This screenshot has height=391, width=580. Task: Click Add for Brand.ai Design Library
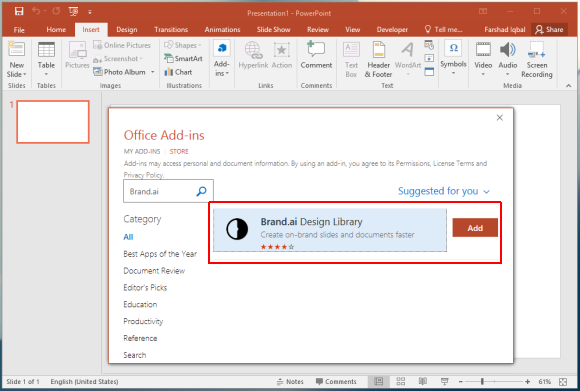point(475,228)
